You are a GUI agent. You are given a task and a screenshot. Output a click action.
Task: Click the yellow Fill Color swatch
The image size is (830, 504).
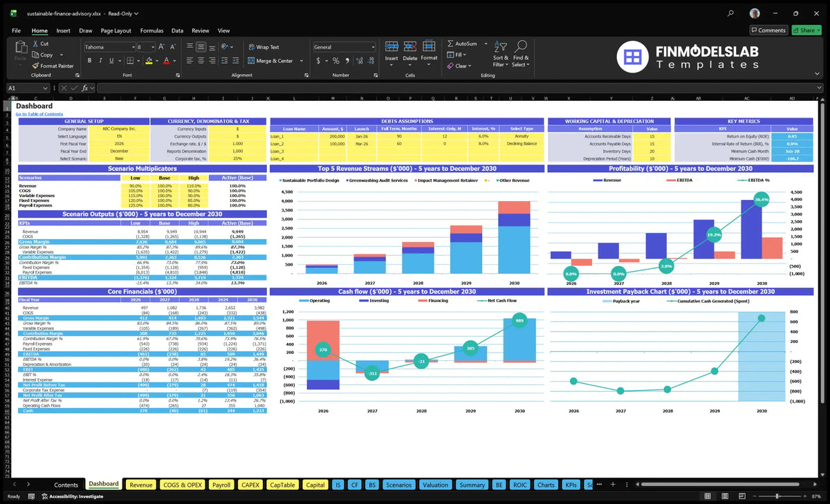148,61
